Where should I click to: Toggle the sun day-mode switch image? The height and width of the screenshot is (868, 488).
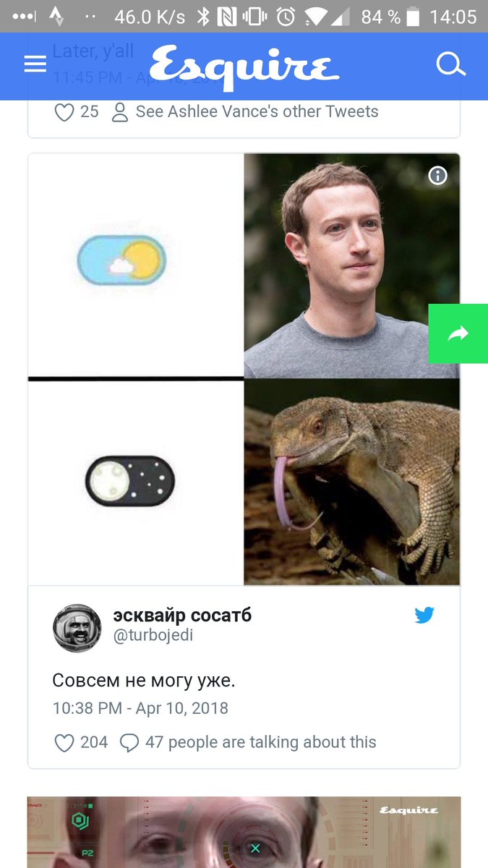pos(122,260)
